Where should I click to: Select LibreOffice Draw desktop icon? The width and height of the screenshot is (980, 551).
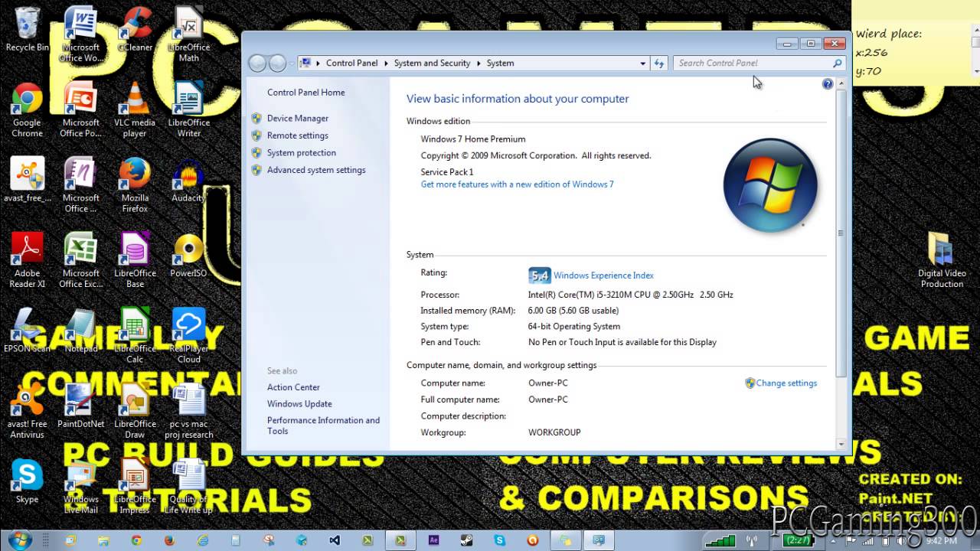pos(135,411)
